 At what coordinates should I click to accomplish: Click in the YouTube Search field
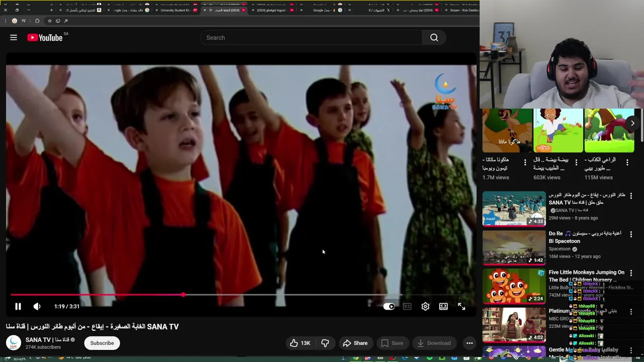click(311, 38)
